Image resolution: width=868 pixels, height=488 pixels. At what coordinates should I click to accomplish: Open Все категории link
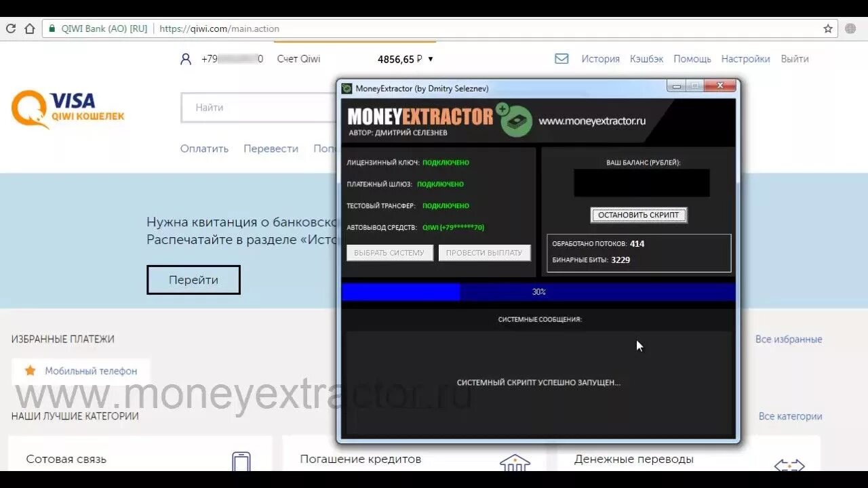point(790,416)
